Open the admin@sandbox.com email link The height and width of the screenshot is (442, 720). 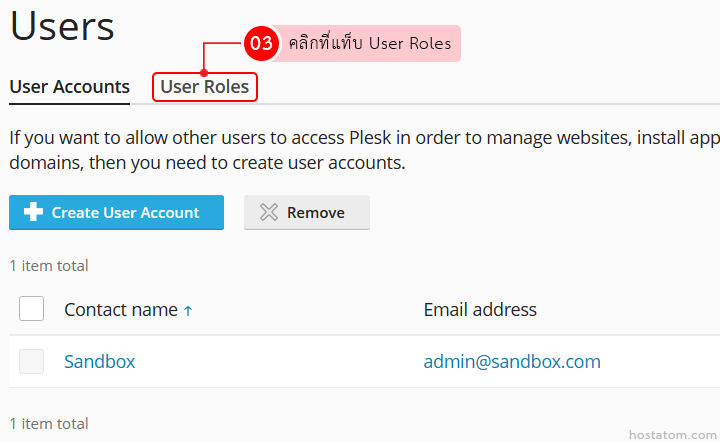pos(512,361)
